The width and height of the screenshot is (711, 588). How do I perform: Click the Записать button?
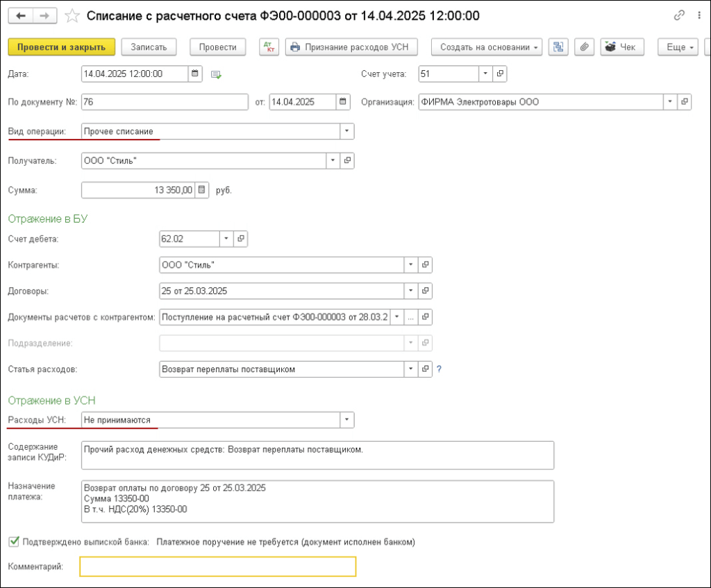click(x=149, y=47)
